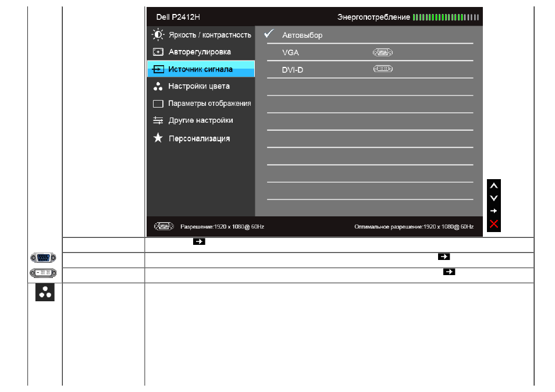Image resolution: width=555 pixels, height=392 pixels.
Task: Open the Авторегулировка menu entry
Action: tap(201, 52)
